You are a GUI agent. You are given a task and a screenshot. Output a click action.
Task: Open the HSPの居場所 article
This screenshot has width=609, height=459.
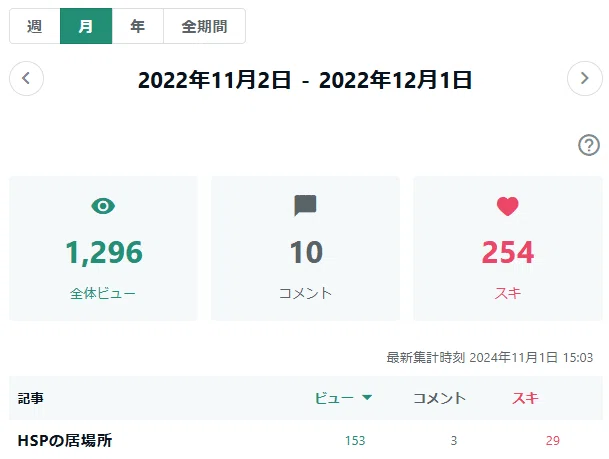pos(65,440)
